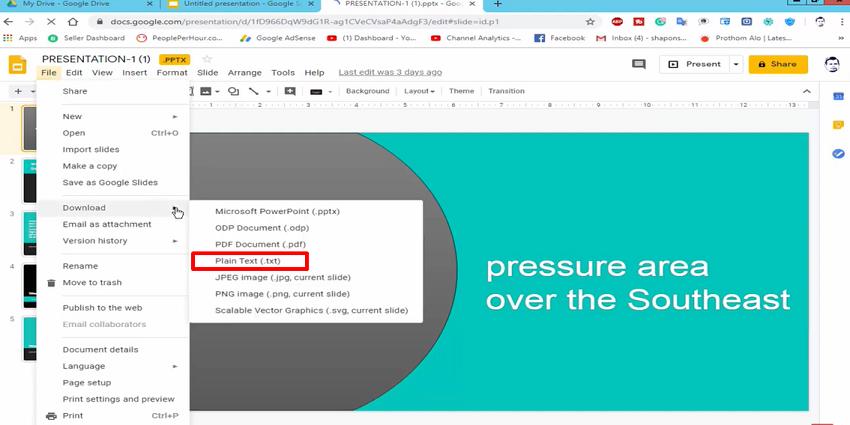This screenshot has height=425, width=850.
Task: Click the Google Translate extension icon
Action: pyautogui.click(x=681, y=22)
